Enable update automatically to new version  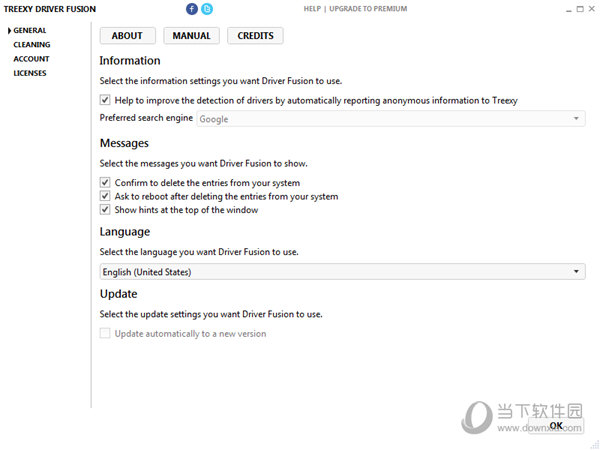[105, 333]
